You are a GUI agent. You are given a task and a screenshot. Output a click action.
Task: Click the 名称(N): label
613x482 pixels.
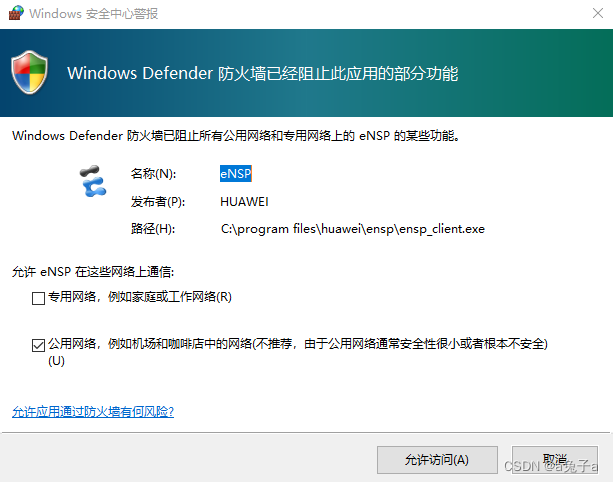pyautogui.click(x=153, y=173)
